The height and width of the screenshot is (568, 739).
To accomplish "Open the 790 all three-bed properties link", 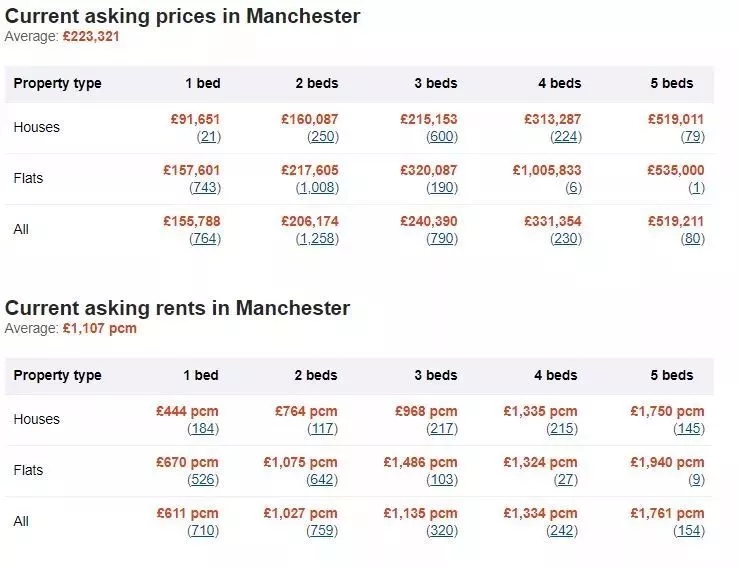I will coord(442,239).
